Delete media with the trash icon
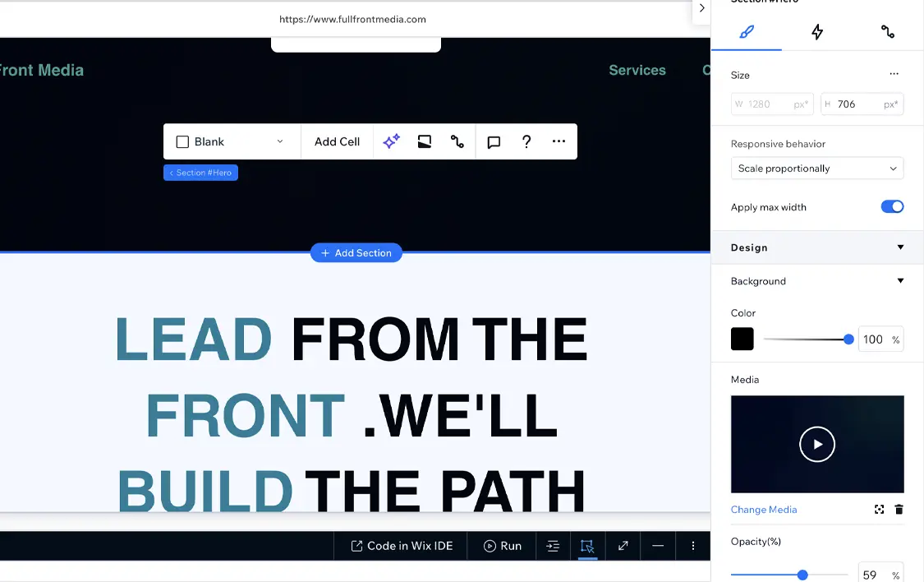The image size is (924, 582). (x=899, y=510)
